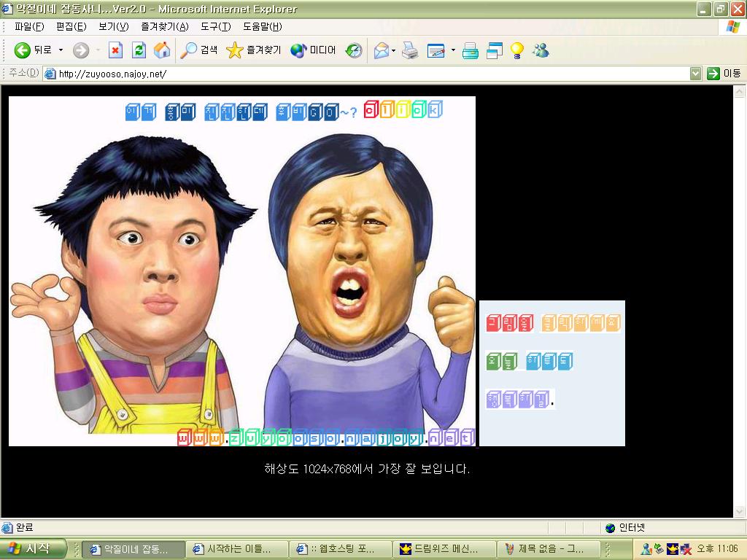
Task: Open the Search (검색) pane
Action: 200,50
